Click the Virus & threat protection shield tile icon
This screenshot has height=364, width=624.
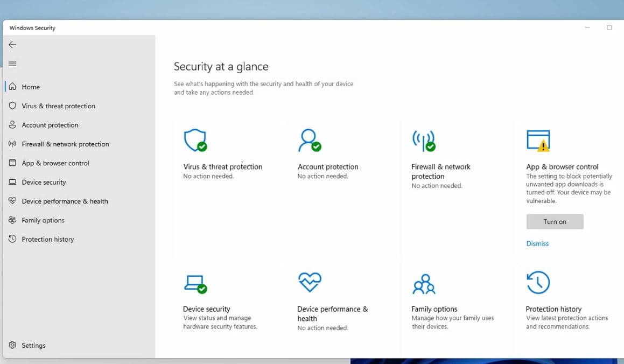(x=195, y=140)
